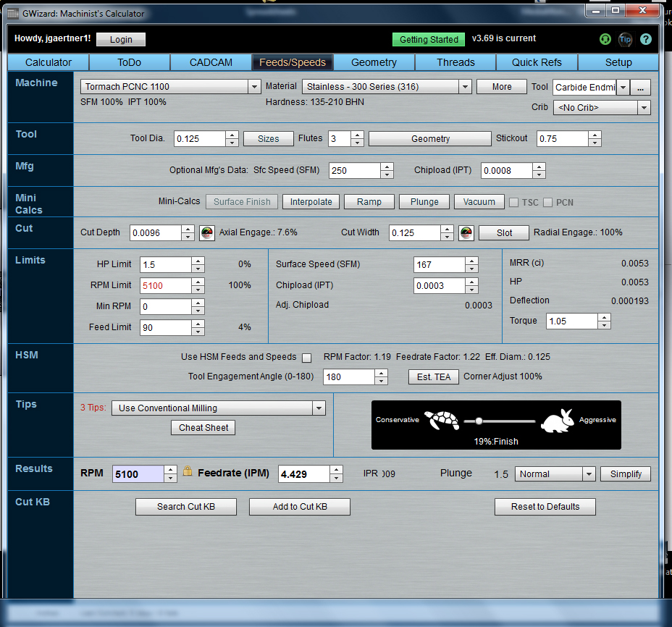The height and width of the screenshot is (627, 672).
Task: Open the Tormach PCNC 1100 machine dropdown
Action: [254, 86]
